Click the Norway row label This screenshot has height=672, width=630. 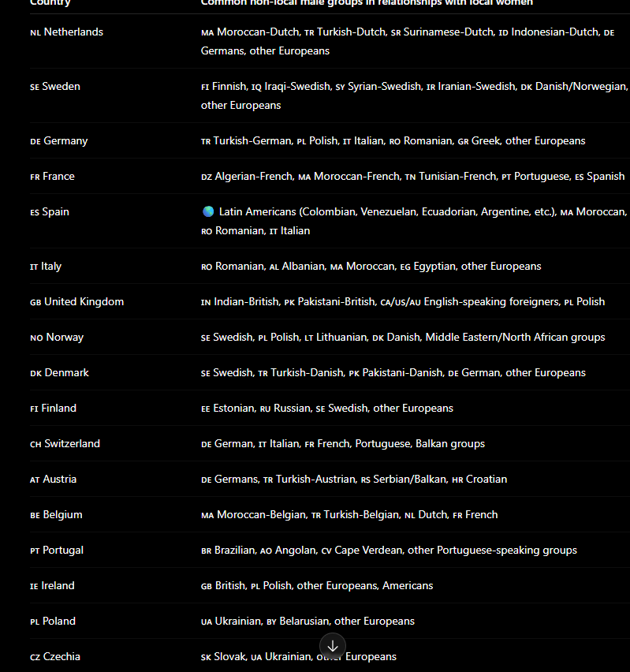(x=57, y=338)
